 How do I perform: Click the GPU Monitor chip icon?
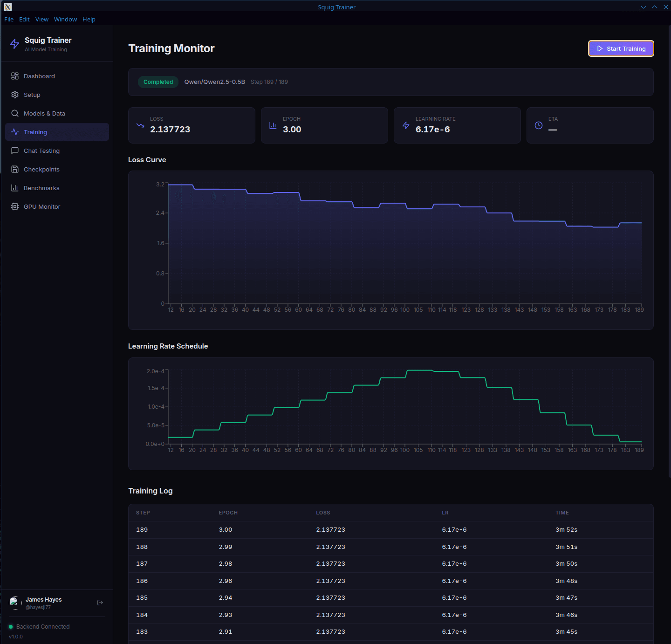coord(15,206)
